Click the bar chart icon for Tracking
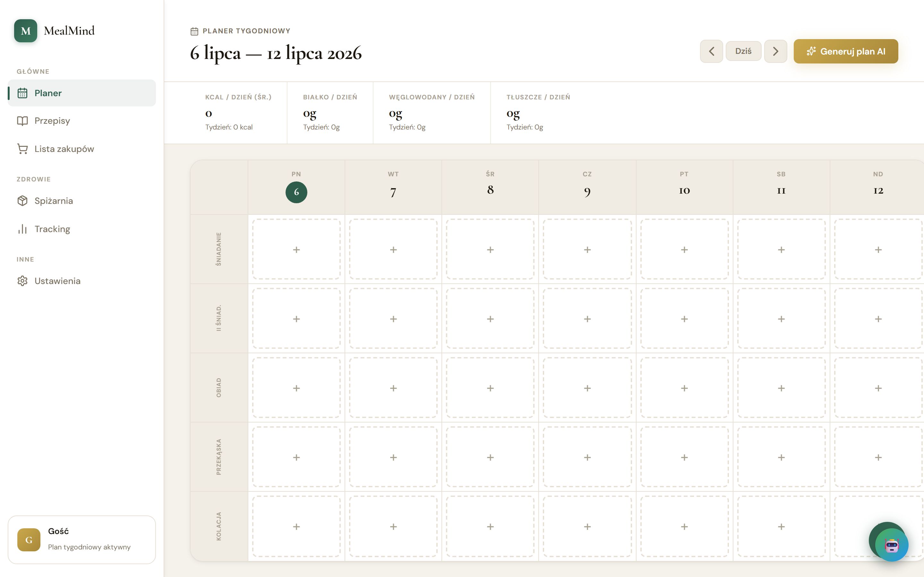The height and width of the screenshot is (577, 924). (x=22, y=229)
